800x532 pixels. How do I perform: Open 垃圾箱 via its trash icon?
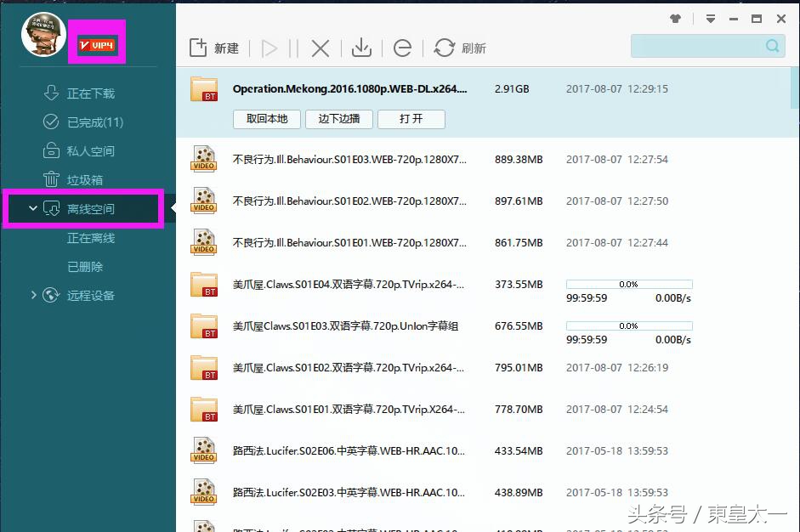[x=53, y=179]
